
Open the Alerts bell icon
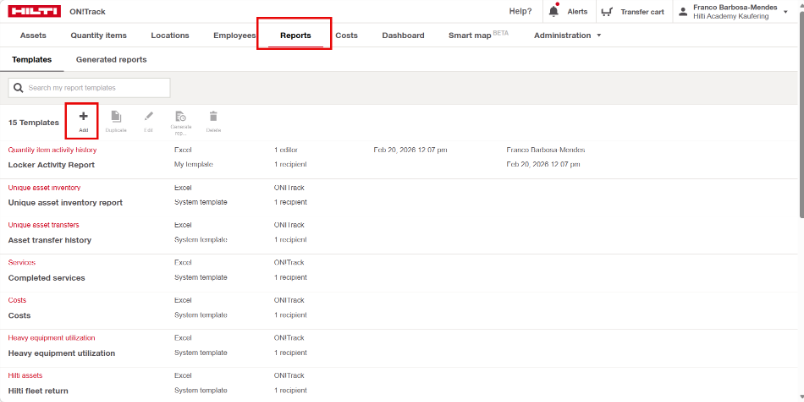pyautogui.click(x=553, y=11)
